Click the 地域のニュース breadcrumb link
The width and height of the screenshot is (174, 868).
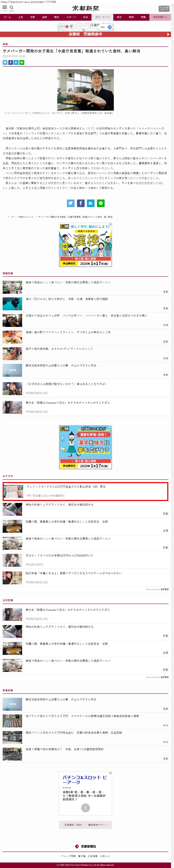point(26,217)
